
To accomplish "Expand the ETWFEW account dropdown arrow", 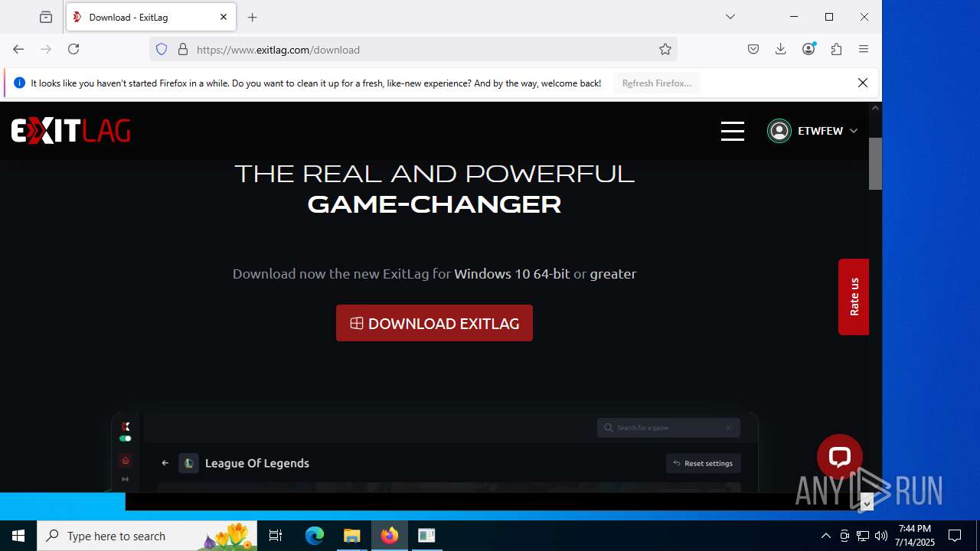I will 854,131.
